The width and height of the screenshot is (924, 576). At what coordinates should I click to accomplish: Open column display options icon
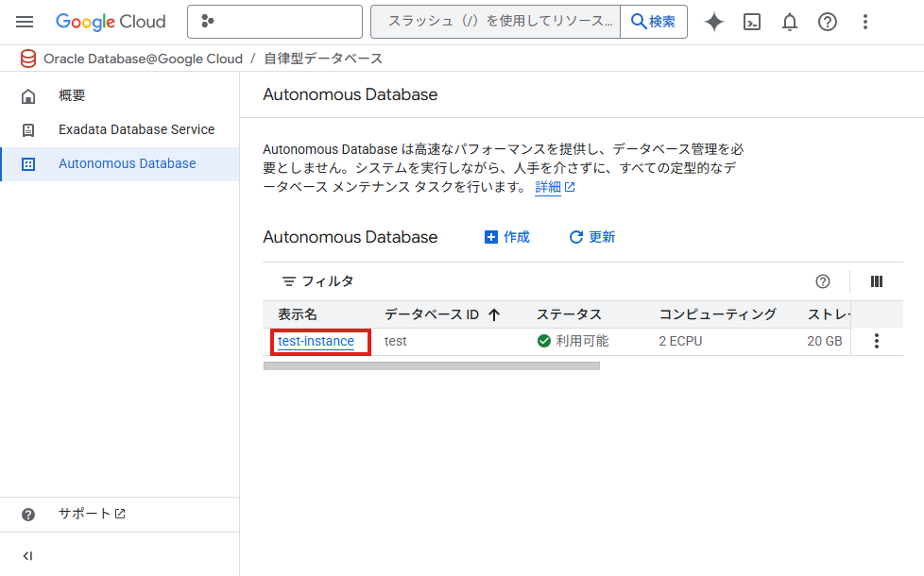(x=876, y=281)
